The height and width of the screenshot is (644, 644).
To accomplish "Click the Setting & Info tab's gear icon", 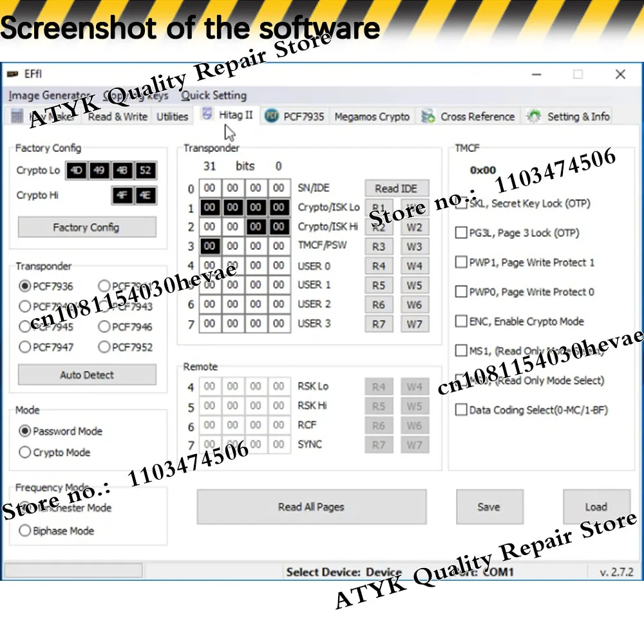I will 533,116.
